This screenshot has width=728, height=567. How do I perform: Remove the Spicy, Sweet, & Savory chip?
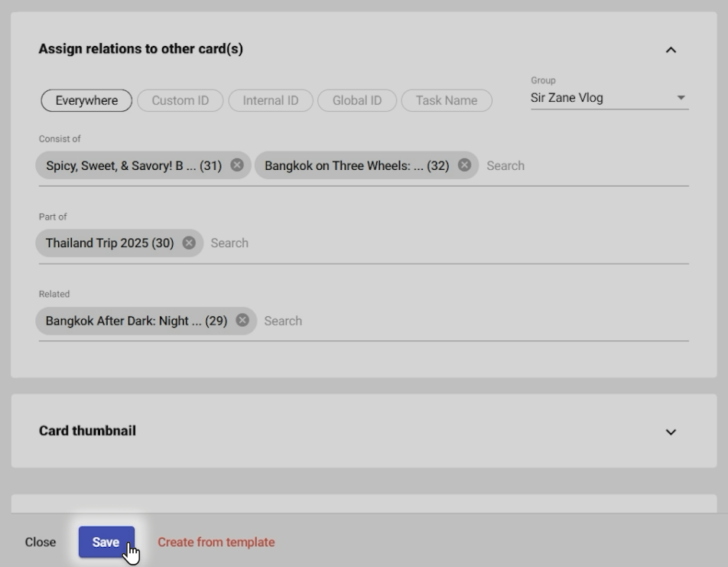237,165
